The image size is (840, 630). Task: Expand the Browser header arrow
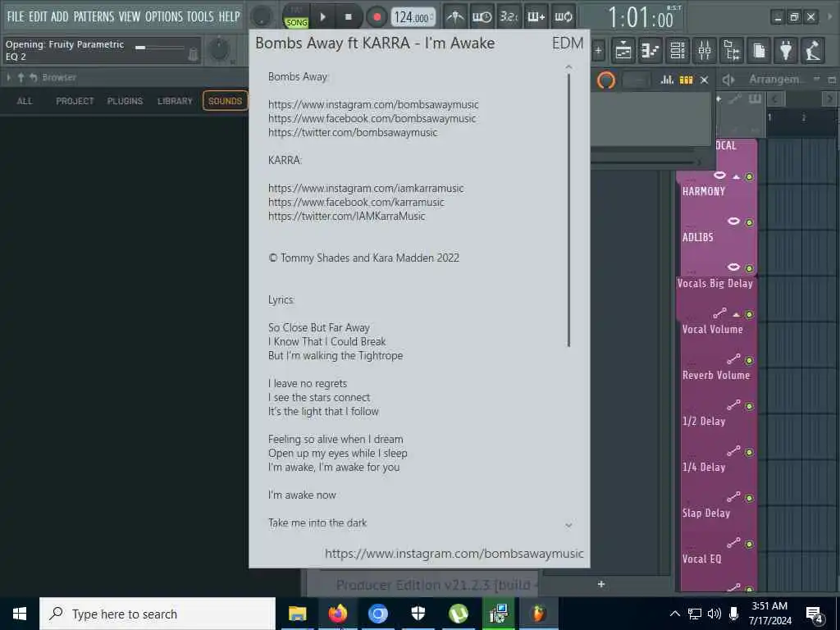point(8,78)
